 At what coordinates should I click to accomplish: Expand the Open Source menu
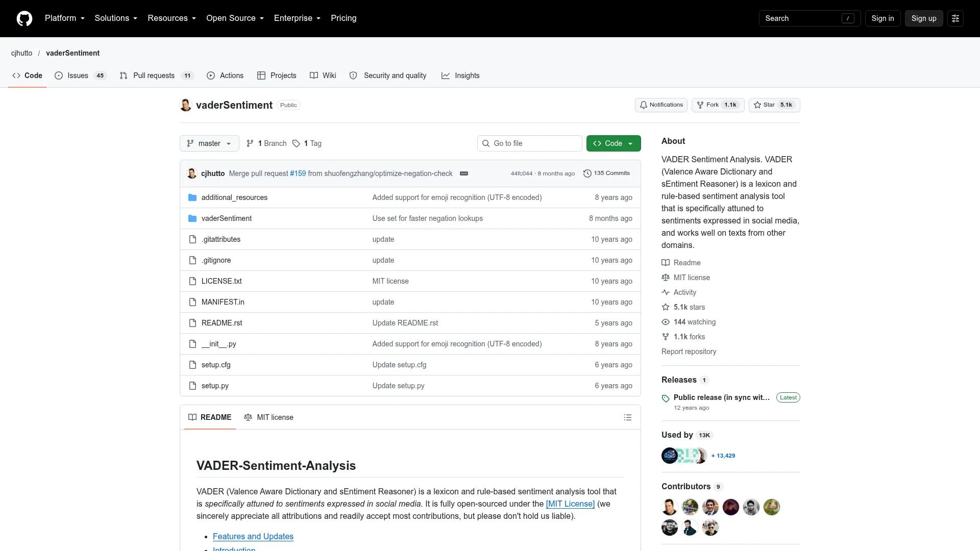(x=235, y=18)
